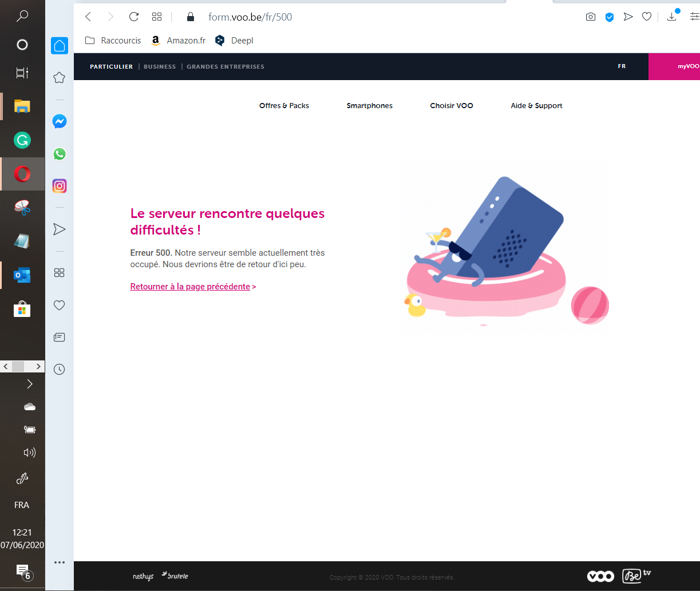Open WhatsApp in the Opera sidebar
The width and height of the screenshot is (700, 591).
[x=59, y=154]
